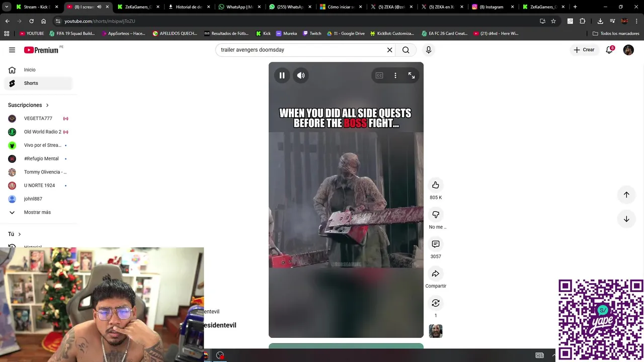The image size is (644, 362).
Task: Dislike the Short with thumbs-down icon
Action: [436, 215]
